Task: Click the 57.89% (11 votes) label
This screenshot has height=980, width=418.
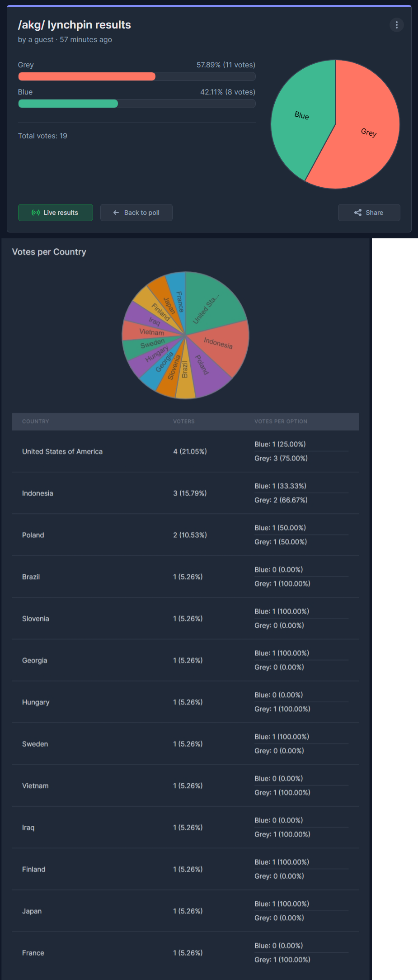Action: tap(225, 65)
